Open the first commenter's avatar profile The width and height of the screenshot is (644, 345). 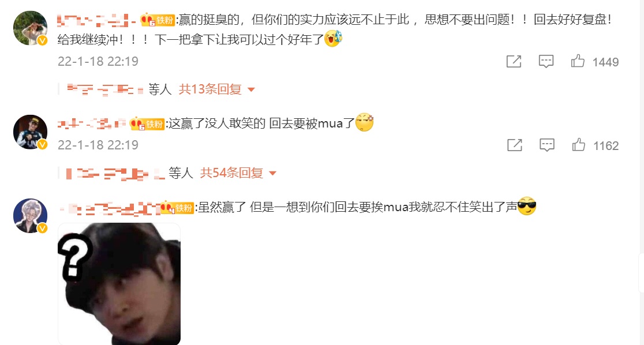pyautogui.click(x=31, y=28)
